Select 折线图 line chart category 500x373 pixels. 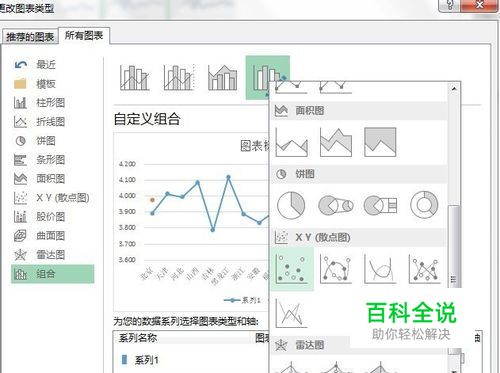53,122
